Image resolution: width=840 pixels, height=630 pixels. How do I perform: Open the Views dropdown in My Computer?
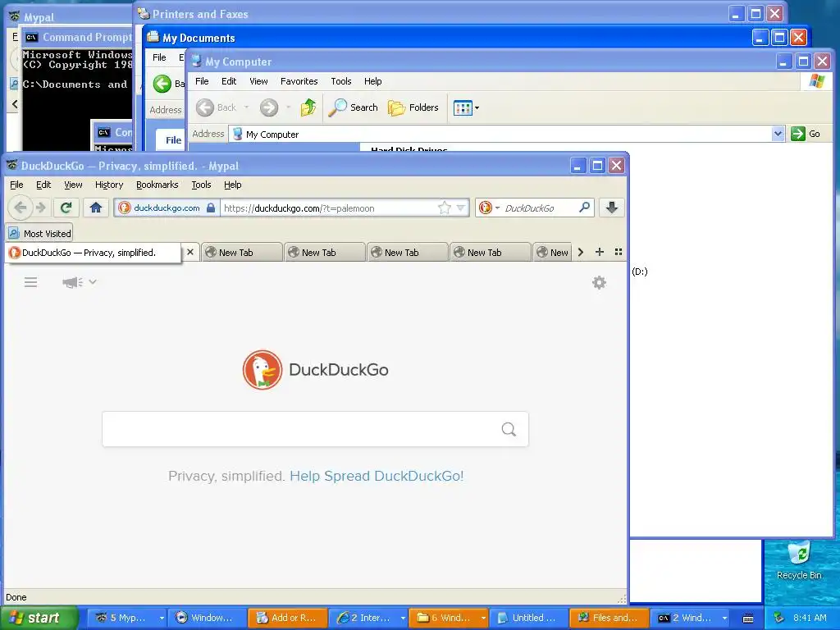tap(466, 107)
